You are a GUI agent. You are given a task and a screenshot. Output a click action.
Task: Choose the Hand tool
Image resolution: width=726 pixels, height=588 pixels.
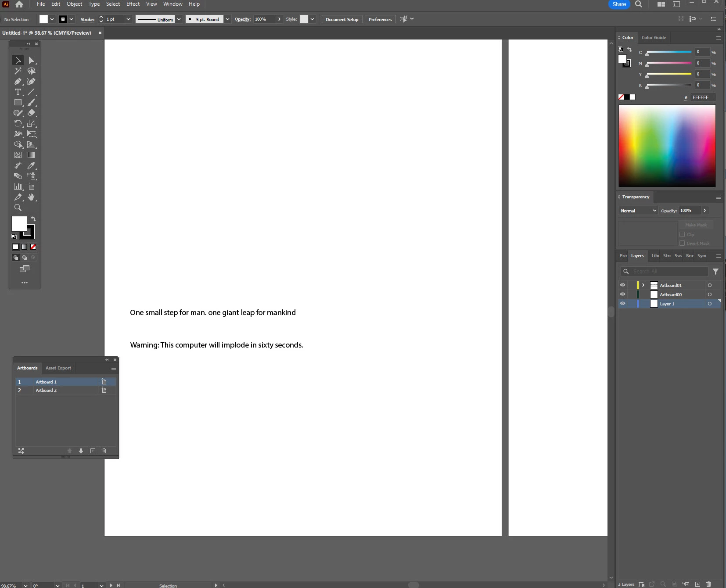[x=31, y=197]
